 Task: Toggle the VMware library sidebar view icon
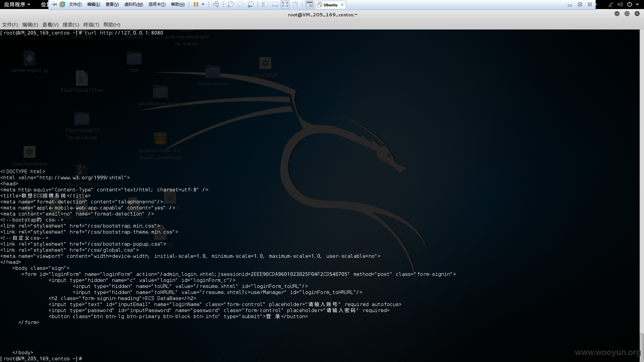(x=265, y=4)
